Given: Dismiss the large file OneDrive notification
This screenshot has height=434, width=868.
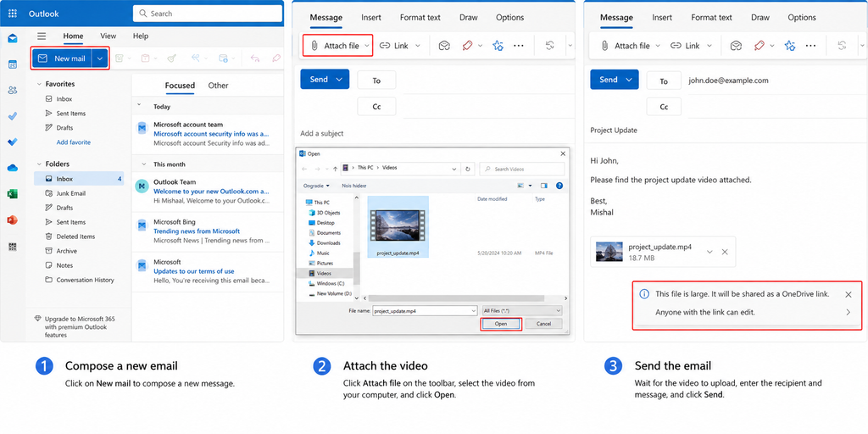Looking at the screenshot, I should point(849,294).
